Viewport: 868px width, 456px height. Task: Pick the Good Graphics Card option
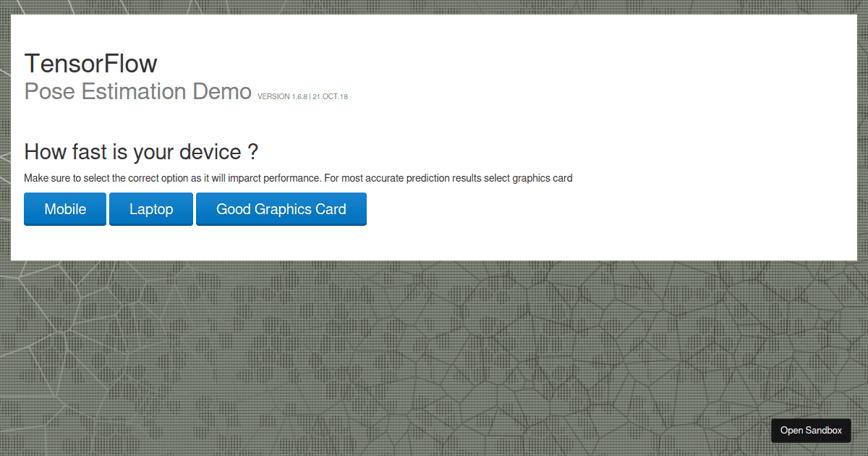[281, 209]
